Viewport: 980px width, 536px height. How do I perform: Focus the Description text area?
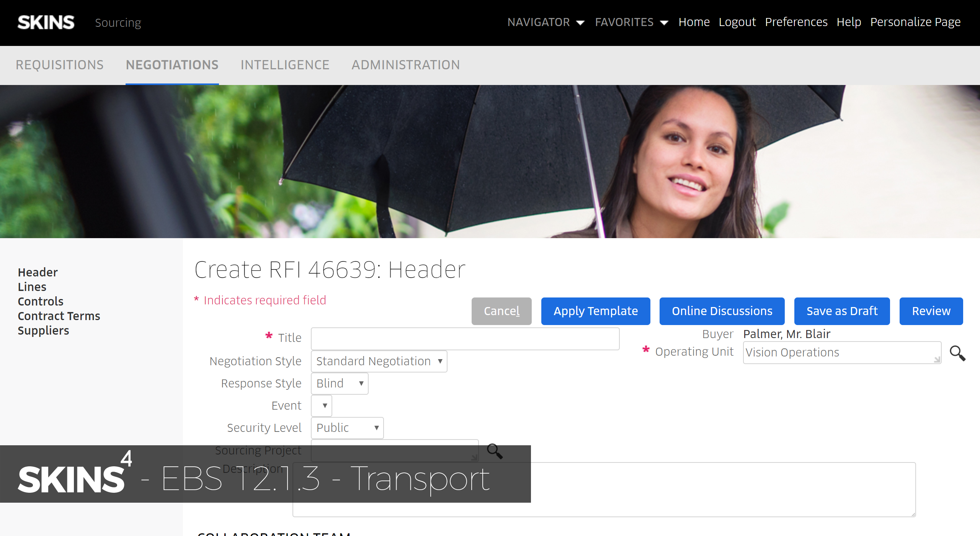pyautogui.click(x=604, y=490)
